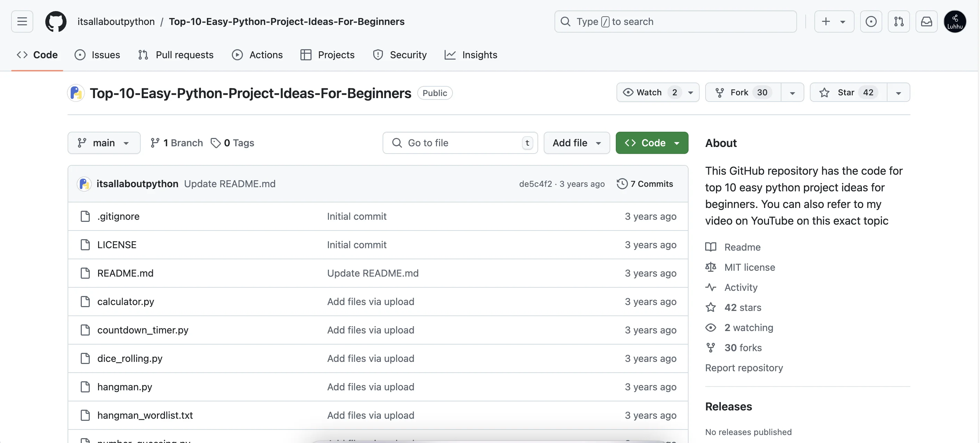The width and height of the screenshot is (980, 443).
Task: Open the notifications inbox icon
Action: 926,21
